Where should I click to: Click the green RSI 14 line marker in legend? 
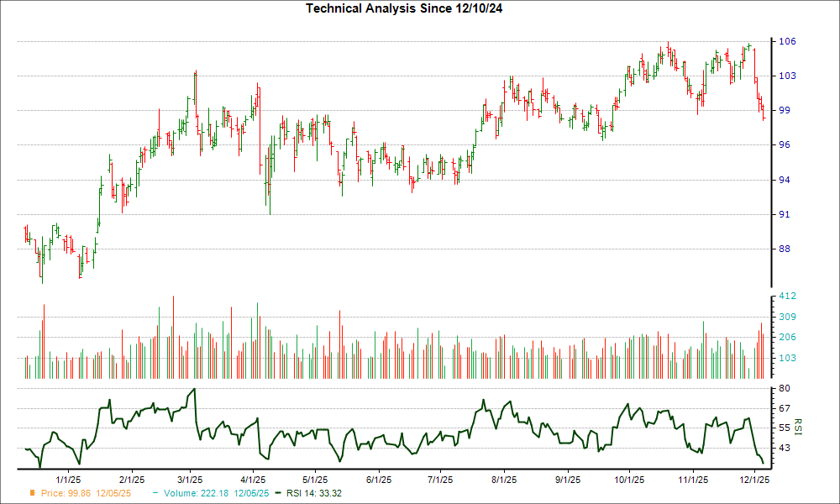click(x=279, y=494)
